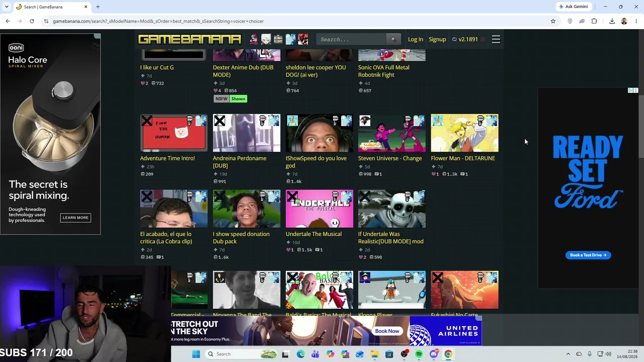
Task: Open 'El acabado, el que lo critica' title link
Action: (166, 238)
